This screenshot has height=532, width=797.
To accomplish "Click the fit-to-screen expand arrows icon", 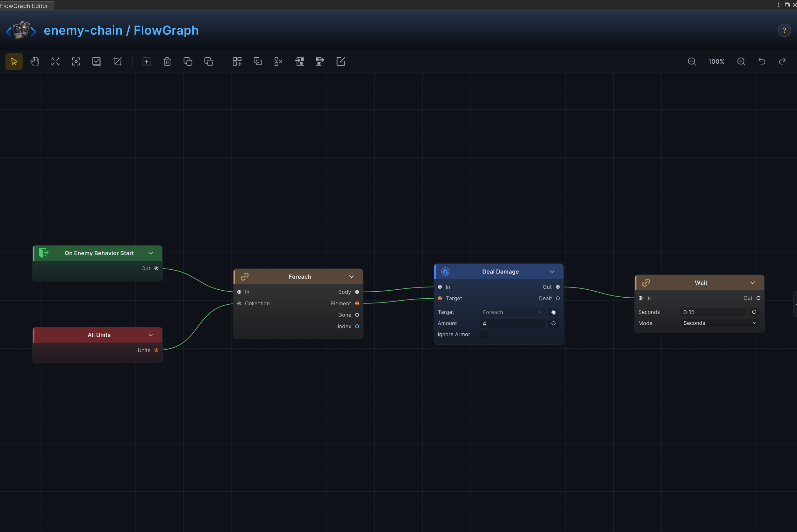I will click(55, 61).
